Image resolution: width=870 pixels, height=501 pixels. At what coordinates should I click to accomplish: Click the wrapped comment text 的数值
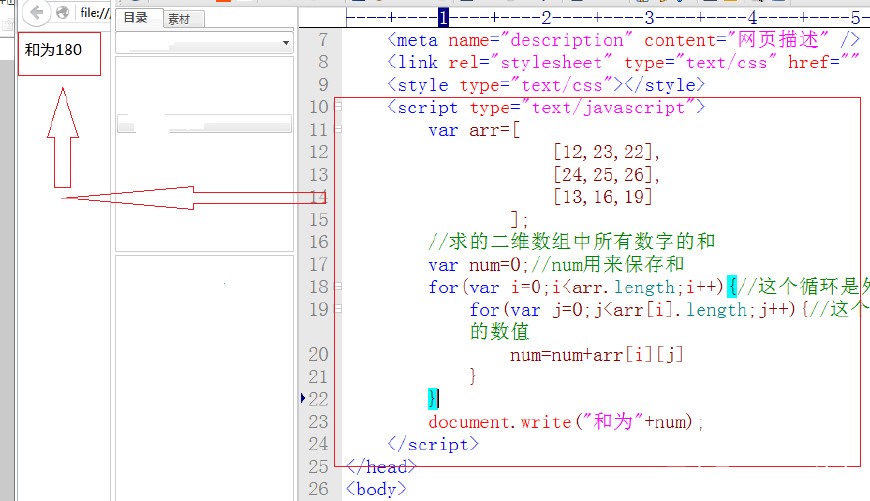pyautogui.click(x=499, y=332)
